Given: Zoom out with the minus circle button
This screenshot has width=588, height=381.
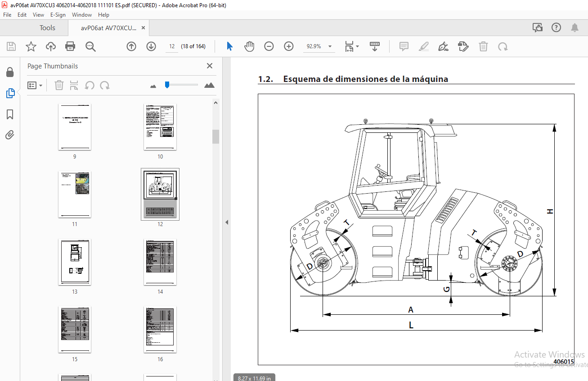Looking at the screenshot, I should pos(269,46).
